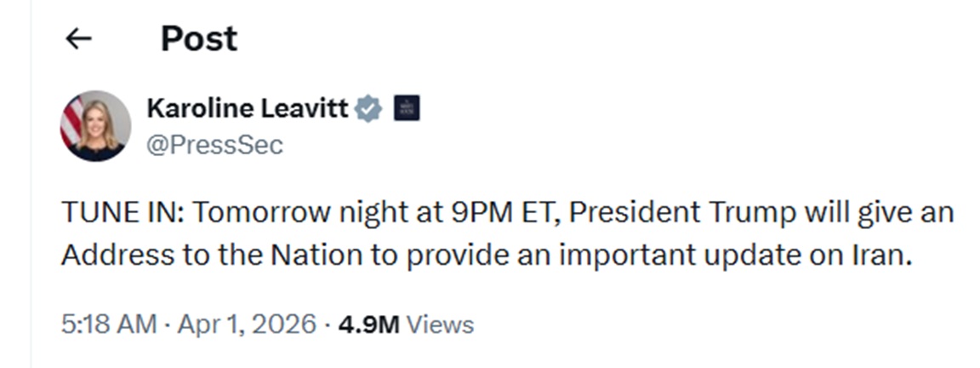Open Karoline Leavitt's profile picture
This screenshot has height=368, width=980.
(x=95, y=126)
